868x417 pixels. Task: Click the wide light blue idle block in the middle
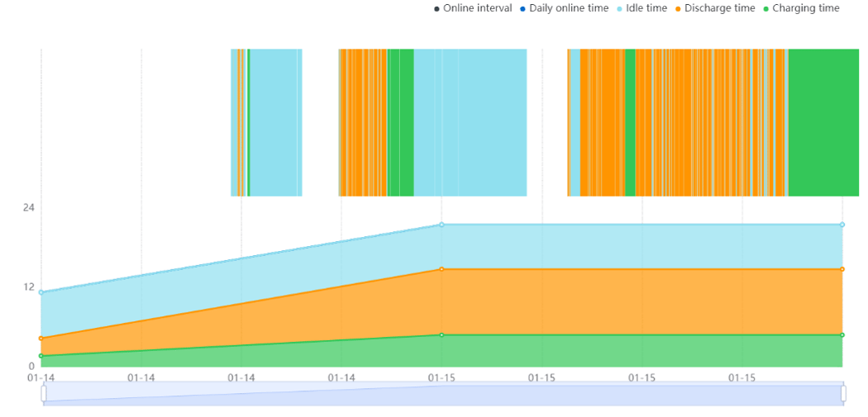coord(470,122)
